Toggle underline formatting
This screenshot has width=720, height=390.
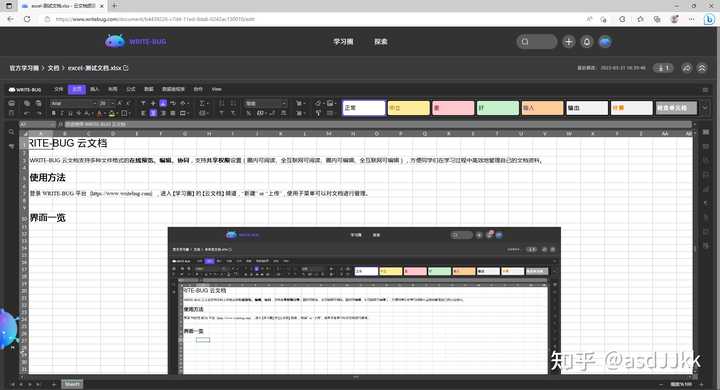tap(70, 113)
